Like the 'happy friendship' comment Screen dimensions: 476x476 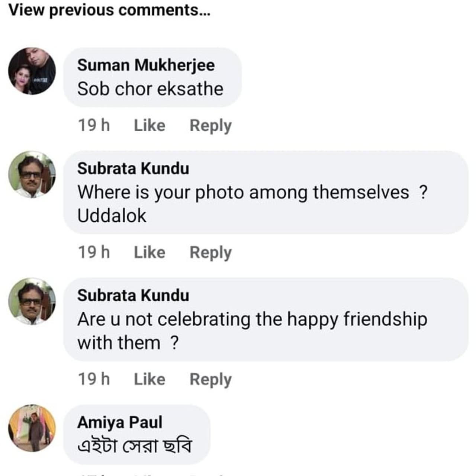pos(149,379)
